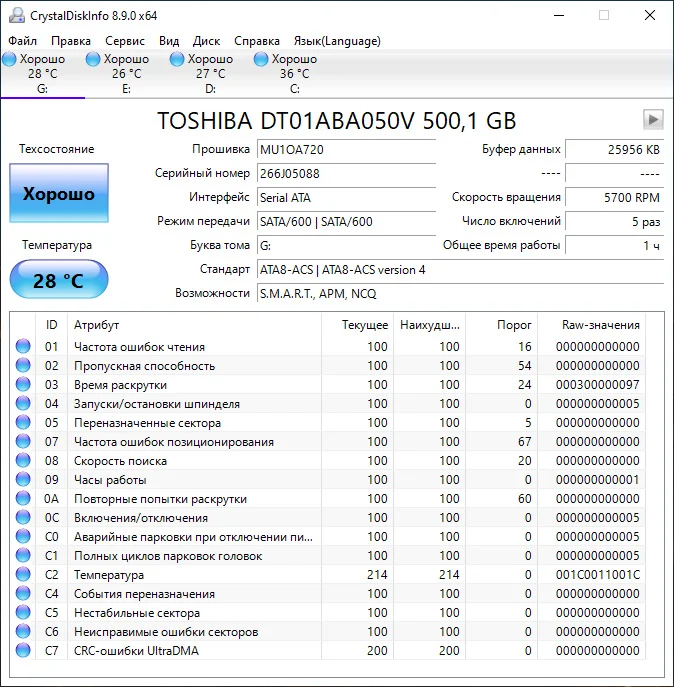The height and width of the screenshot is (687, 674).
Task: Click the Наихудш... column header
Action: pyautogui.click(x=429, y=325)
